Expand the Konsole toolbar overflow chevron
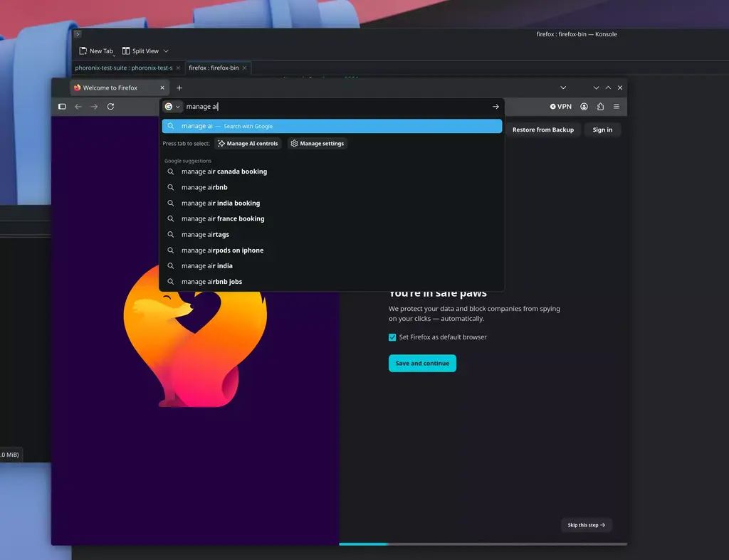Screen dimensions: 729x560 point(166,51)
